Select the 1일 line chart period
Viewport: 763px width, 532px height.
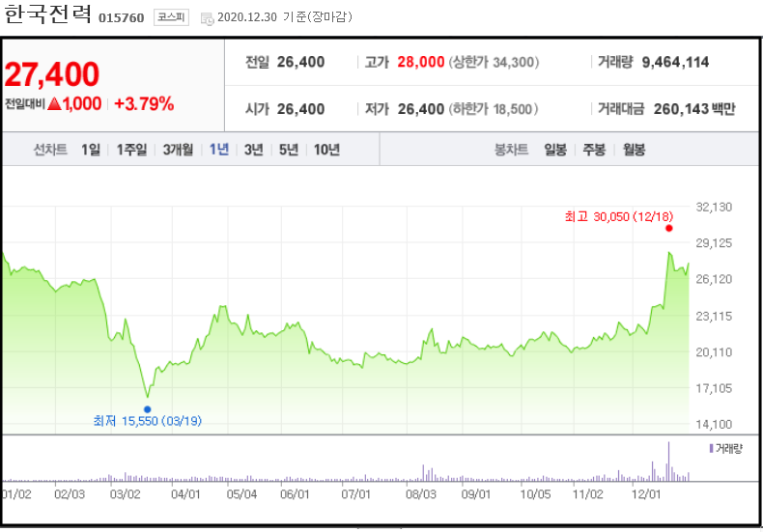(x=91, y=150)
